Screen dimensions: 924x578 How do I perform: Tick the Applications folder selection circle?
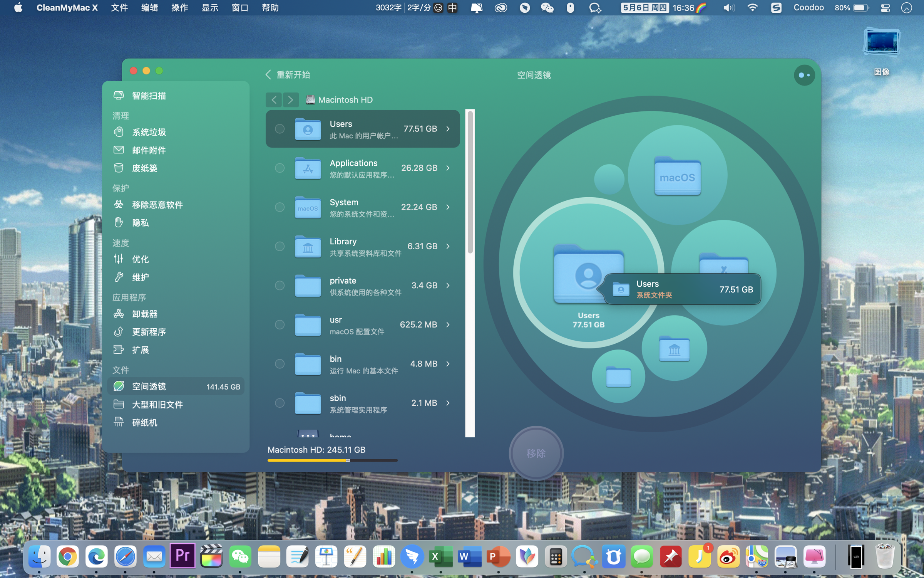(280, 168)
